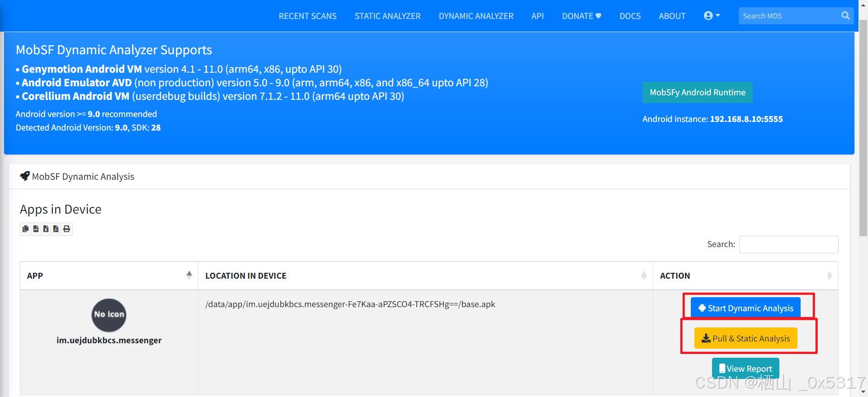Sort the table by APP column
The width and height of the screenshot is (868, 397).
pyautogui.click(x=109, y=276)
